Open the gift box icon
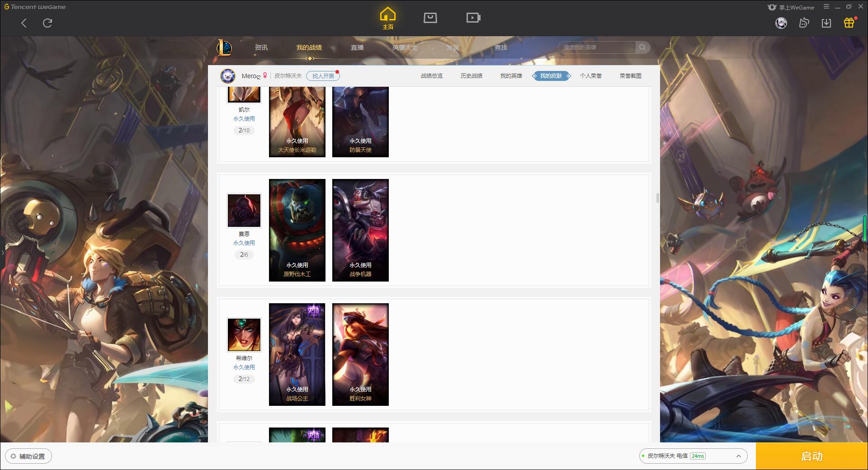The width and height of the screenshot is (868, 470). tap(849, 23)
